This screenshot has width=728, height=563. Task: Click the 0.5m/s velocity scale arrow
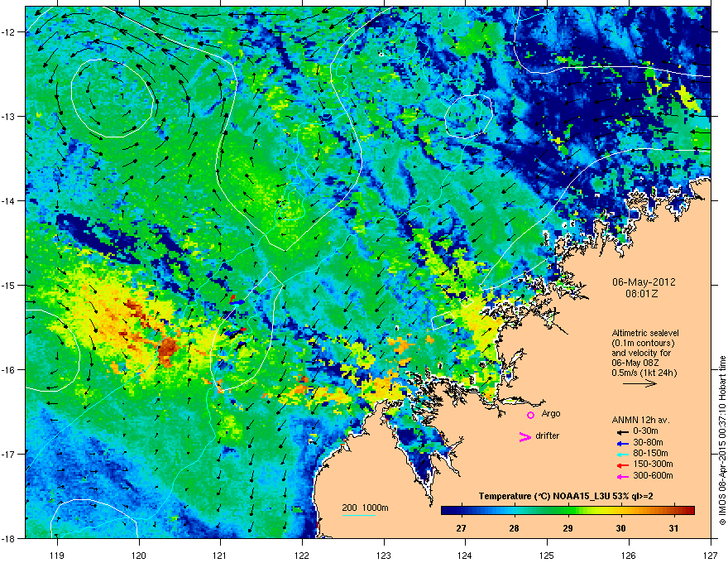[x=639, y=383]
